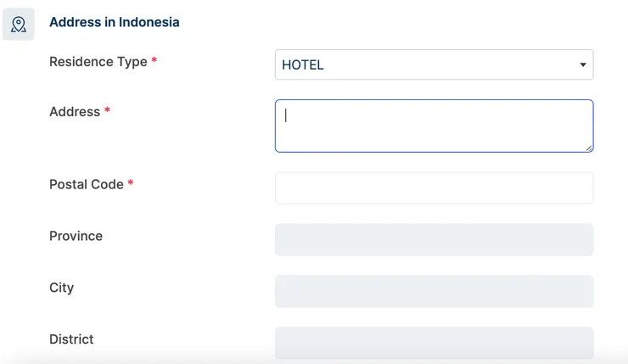Click the red asterisk beside Address
This screenshot has width=628, height=364.
[x=107, y=112]
